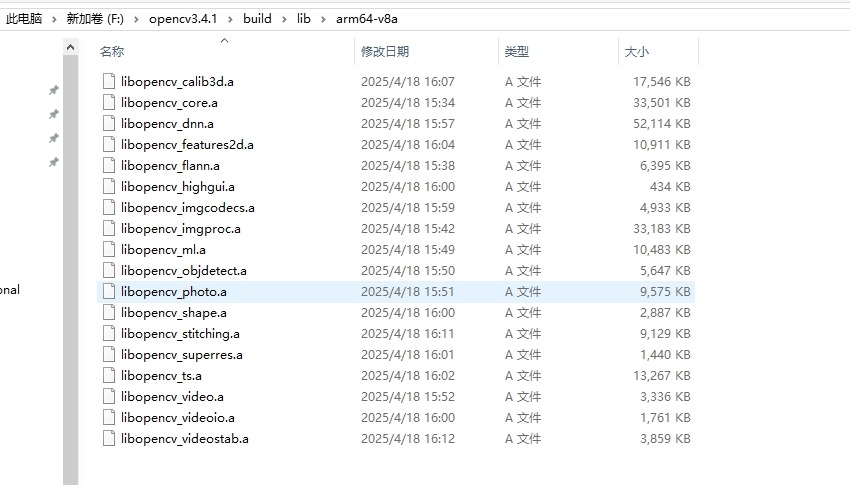Select the libopencv_ts.a file name
This screenshot has width=850, height=485.
161,376
